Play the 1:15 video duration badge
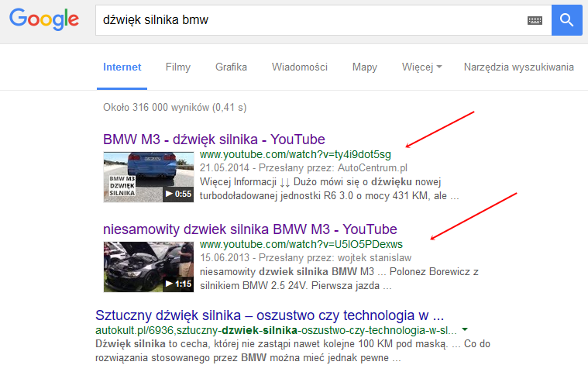 point(178,284)
